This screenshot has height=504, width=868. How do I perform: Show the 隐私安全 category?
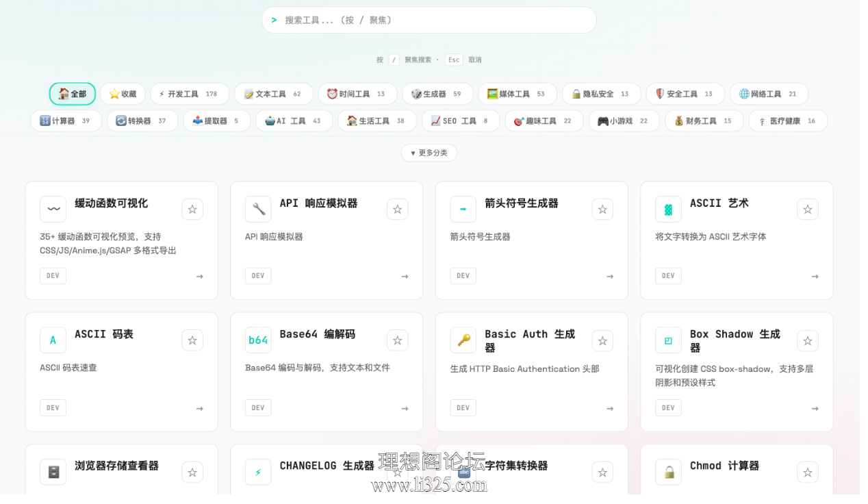pyautogui.click(x=601, y=94)
